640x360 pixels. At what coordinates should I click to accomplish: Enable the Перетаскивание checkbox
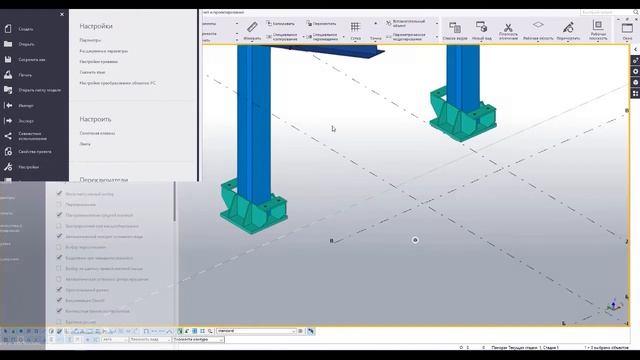59,204
